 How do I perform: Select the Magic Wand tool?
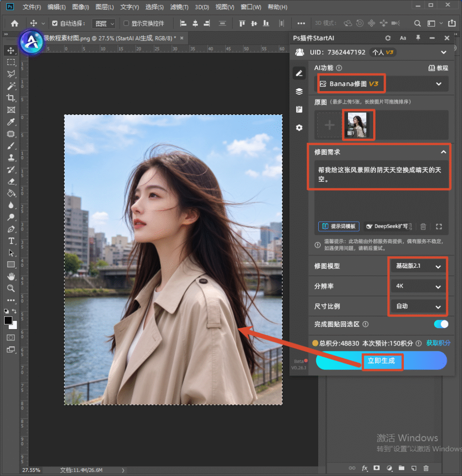pos(11,86)
